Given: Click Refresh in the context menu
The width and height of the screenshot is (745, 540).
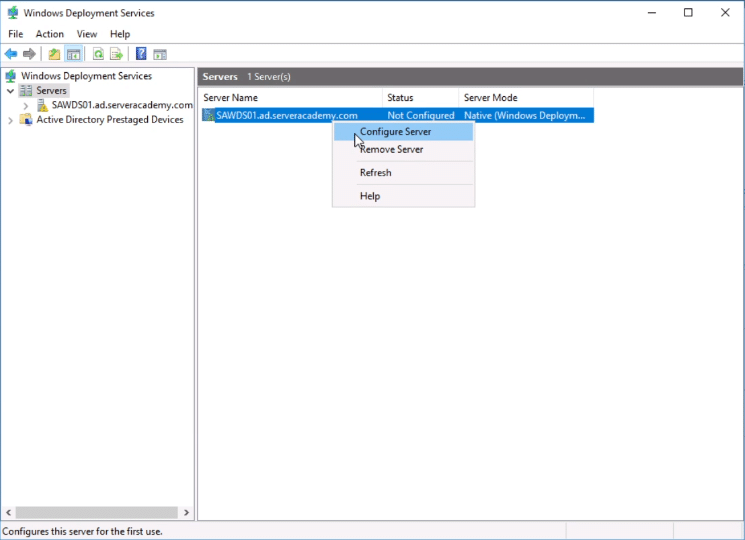Looking at the screenshot, I should (x=375, y=173).
